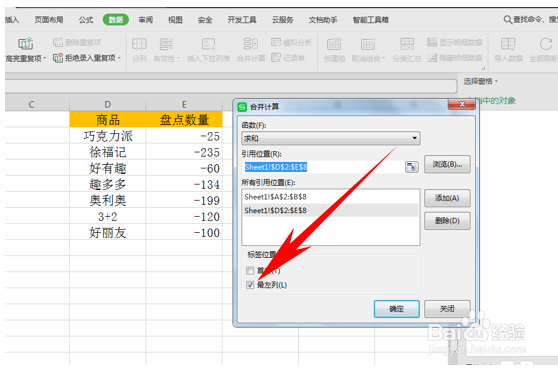Expand the 选择窗格 dropdown
This screenshot has width=558, height=369.
click(x=480, y=81)
